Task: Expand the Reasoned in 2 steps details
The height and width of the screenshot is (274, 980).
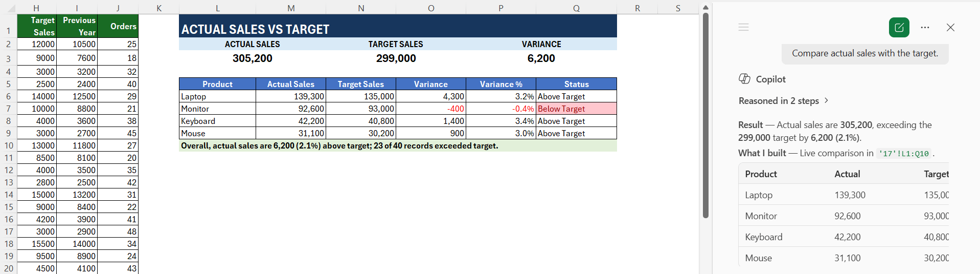Action: coord(783,101)
